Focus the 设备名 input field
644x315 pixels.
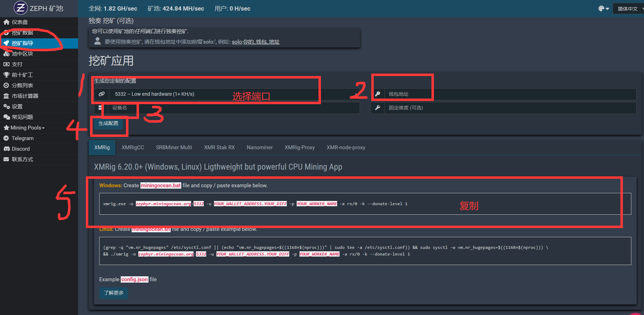(234, 108)
